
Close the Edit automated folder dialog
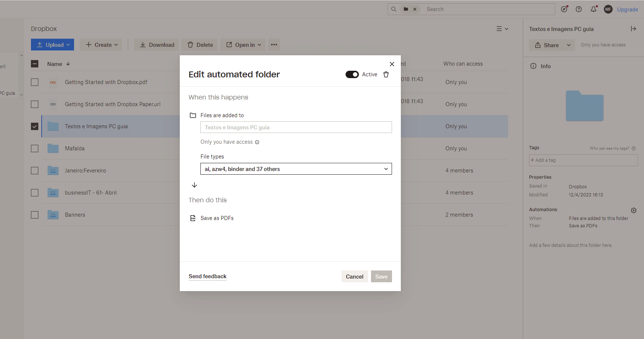392,64
